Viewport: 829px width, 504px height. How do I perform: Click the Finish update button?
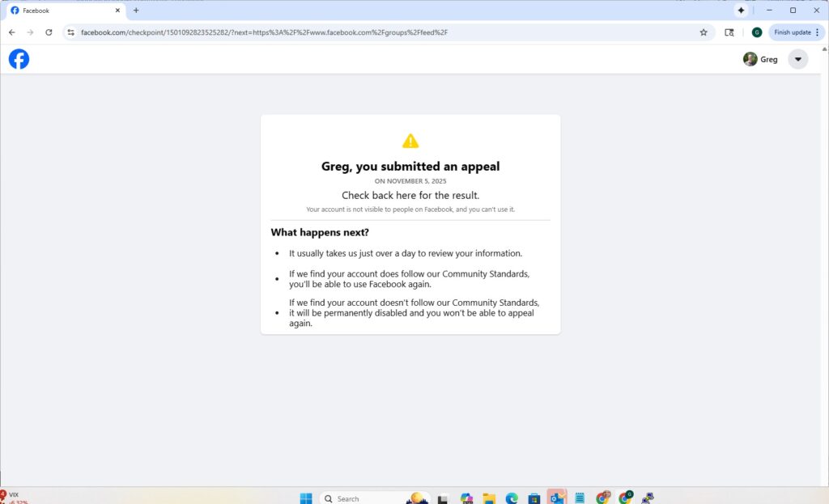click(791, 32)
